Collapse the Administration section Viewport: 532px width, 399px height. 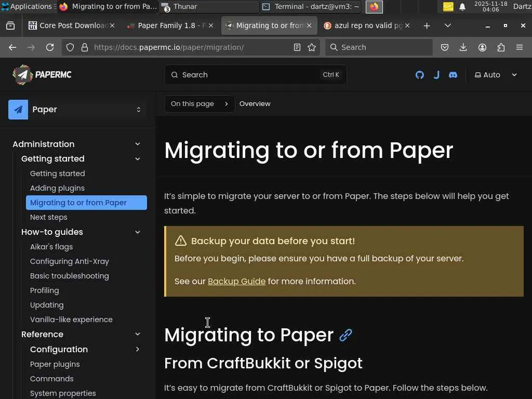[137, 144]
